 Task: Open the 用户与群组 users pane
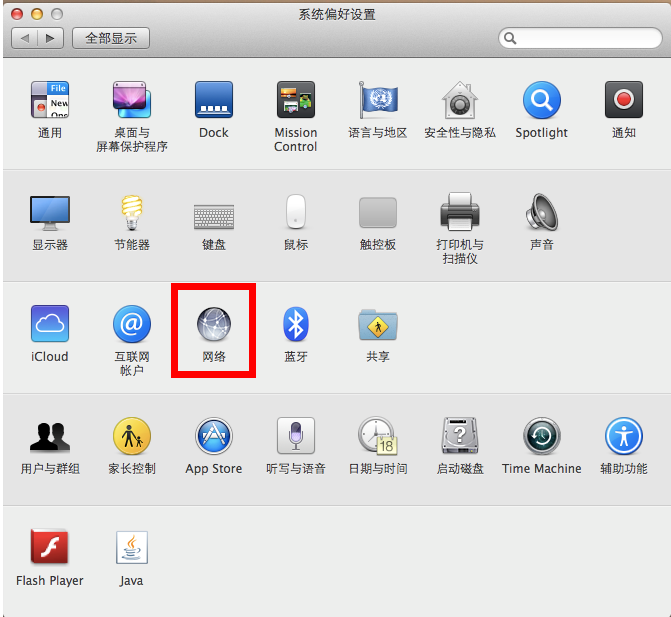pyautogui.click(x=50, y=437)
